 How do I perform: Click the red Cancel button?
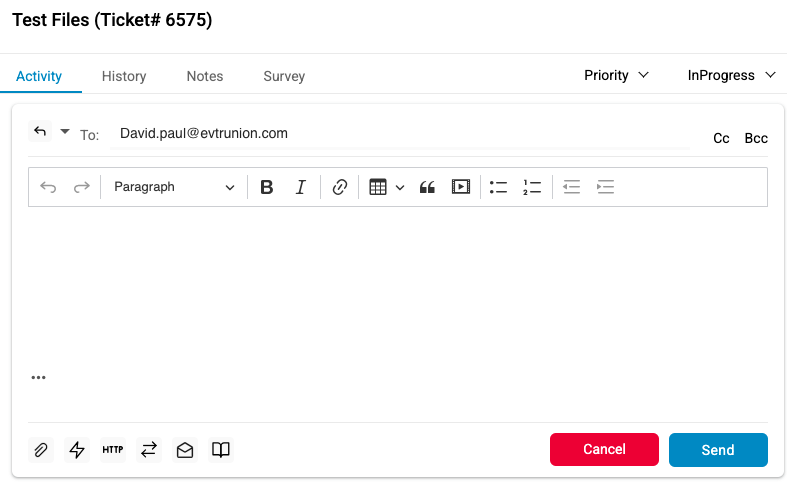pyautogui.click(x=604, y=450)
